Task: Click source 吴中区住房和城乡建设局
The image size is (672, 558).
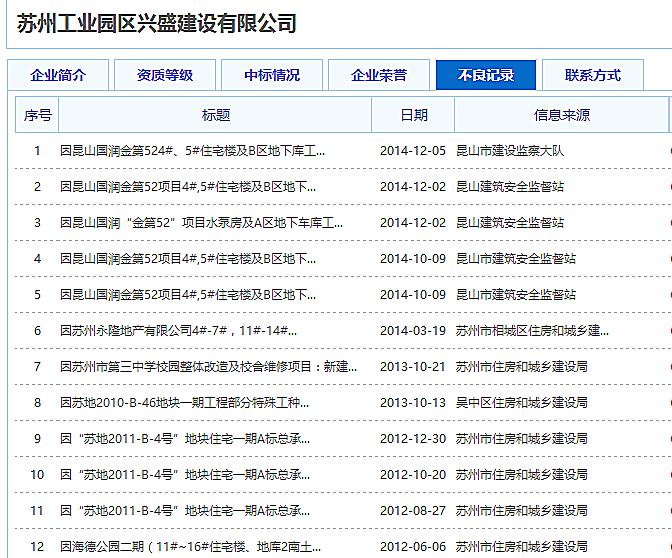Action: [x=522, y=403]
